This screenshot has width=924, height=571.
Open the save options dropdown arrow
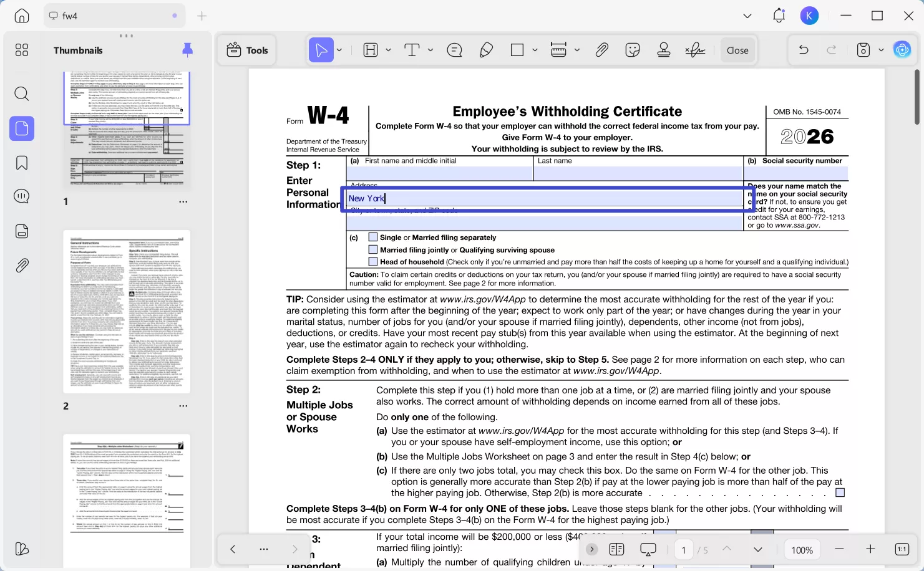881,50
